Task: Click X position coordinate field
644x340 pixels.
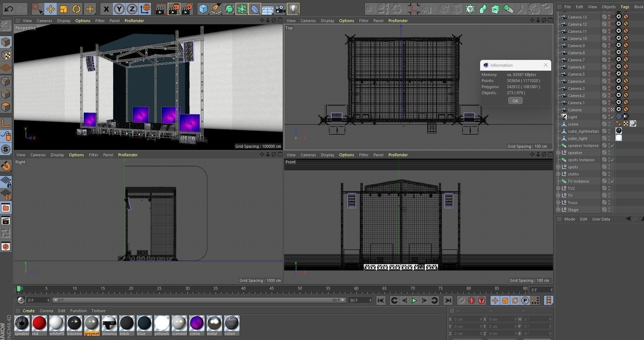Action: (x=467, y=319)
